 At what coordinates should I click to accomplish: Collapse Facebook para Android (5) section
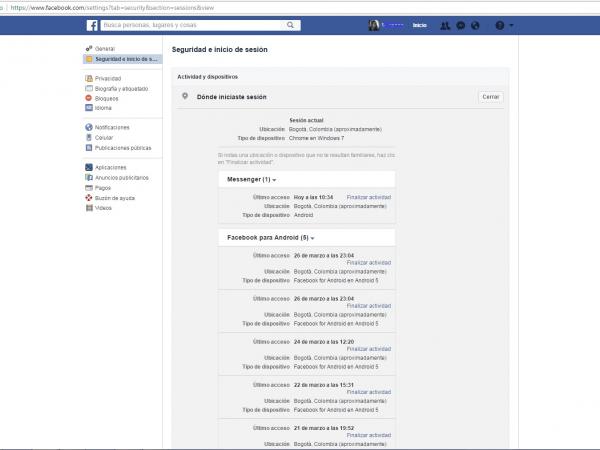point(271,238)
